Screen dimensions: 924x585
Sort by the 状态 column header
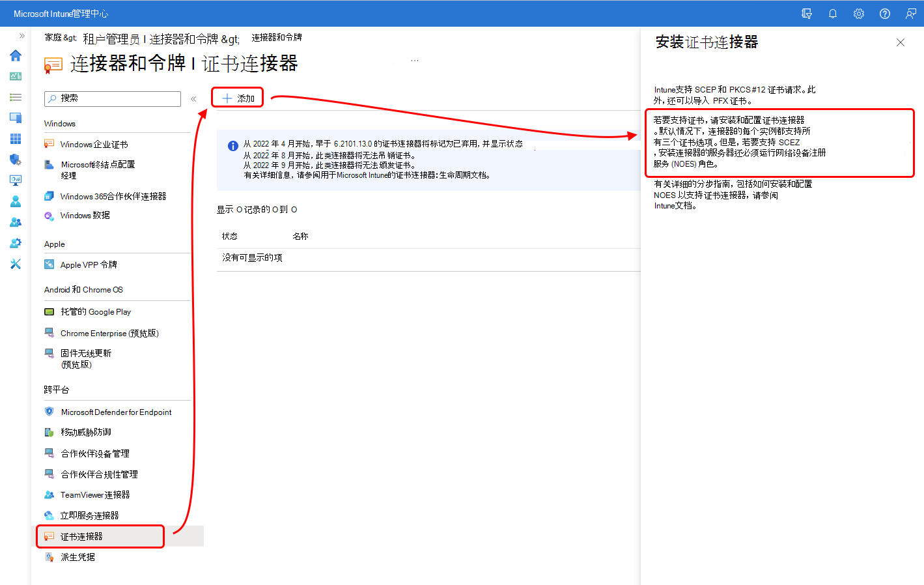click(x=230, y=236)
